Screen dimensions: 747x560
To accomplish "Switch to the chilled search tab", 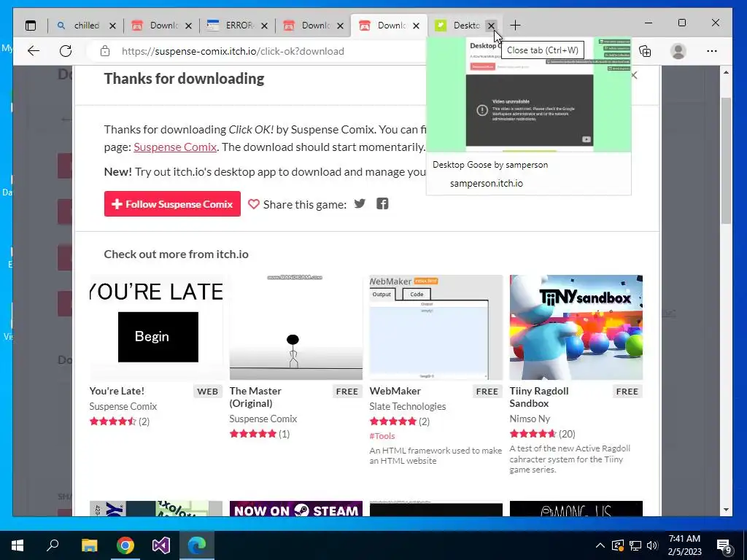I will (x=86, y=26).
